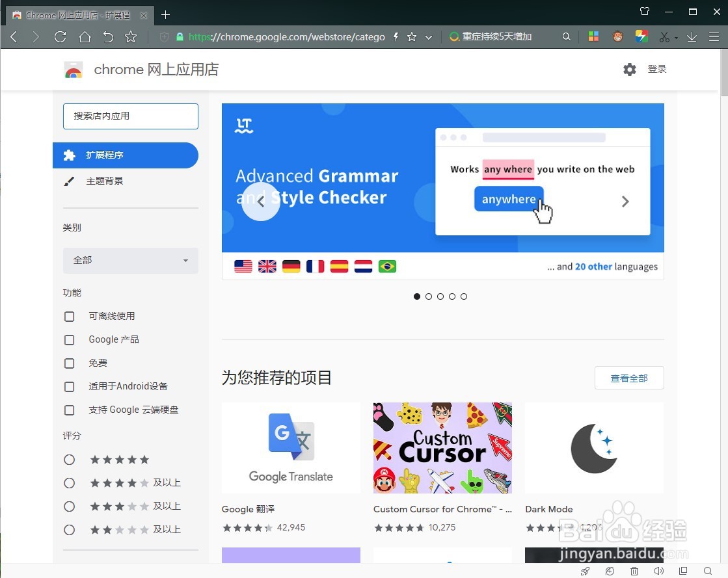
Task: Select four stars 及以上 rating filter
Action: 69,483
